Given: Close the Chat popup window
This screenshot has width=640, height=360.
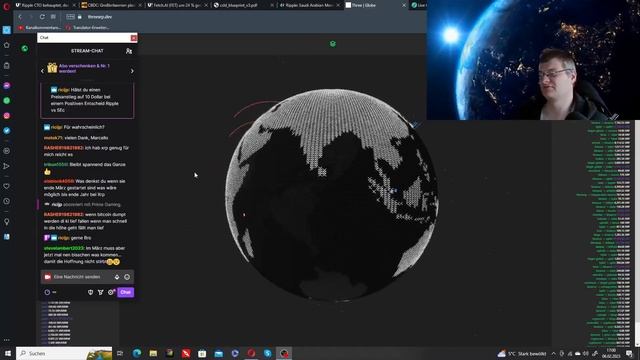Looking at the screenshot, I should coord(133,38).
